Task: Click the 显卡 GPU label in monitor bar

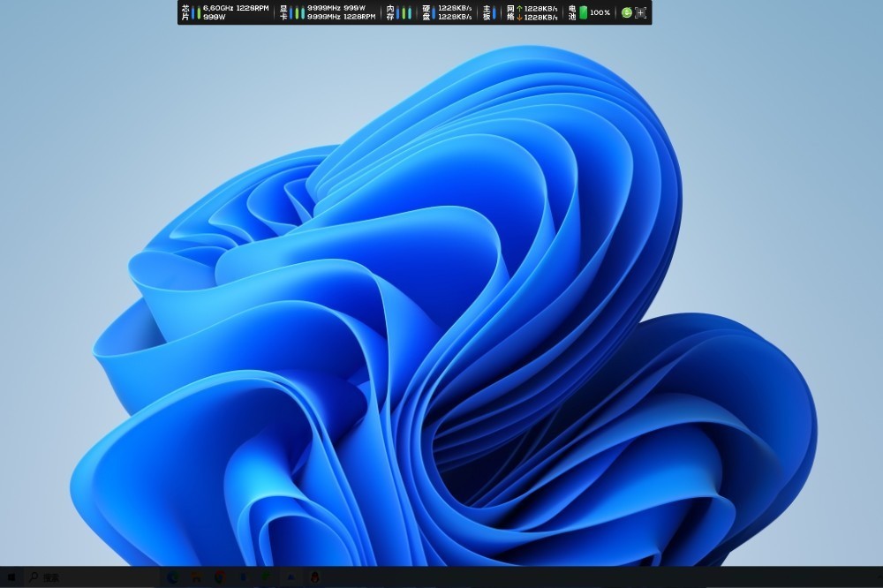Action: pos(284,12)
